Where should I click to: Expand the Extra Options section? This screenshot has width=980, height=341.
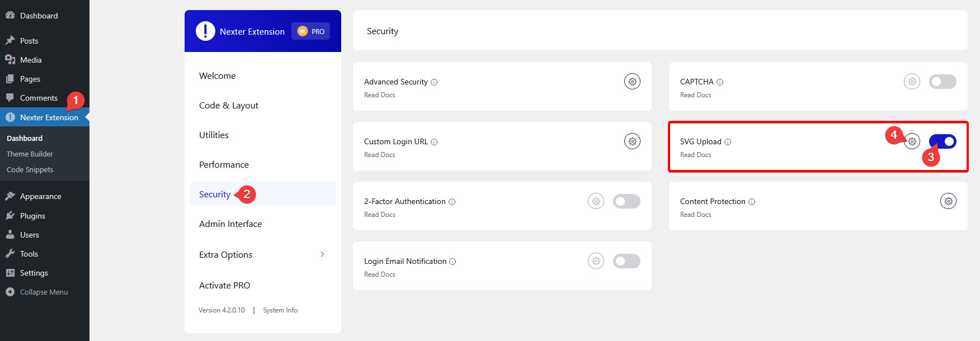pos(263,254)
